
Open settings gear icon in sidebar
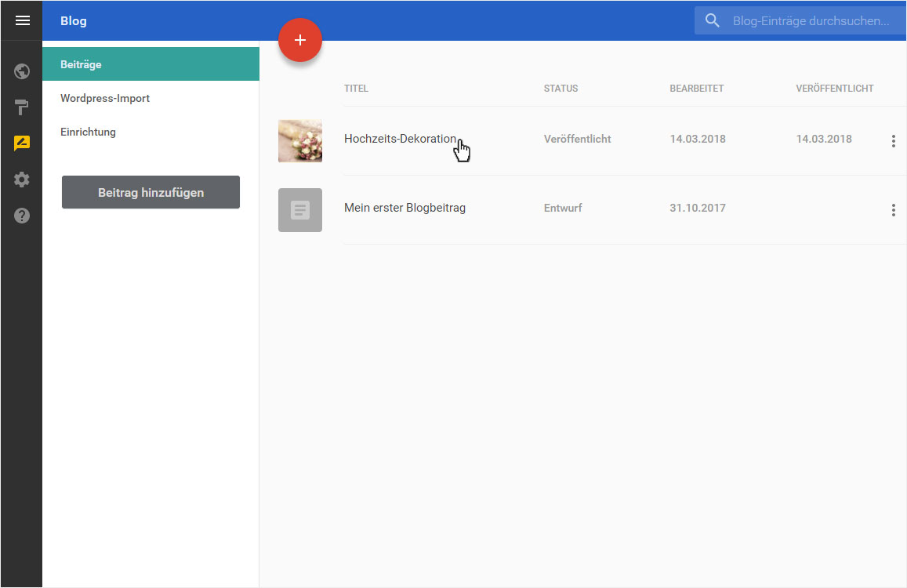[22, 180]
